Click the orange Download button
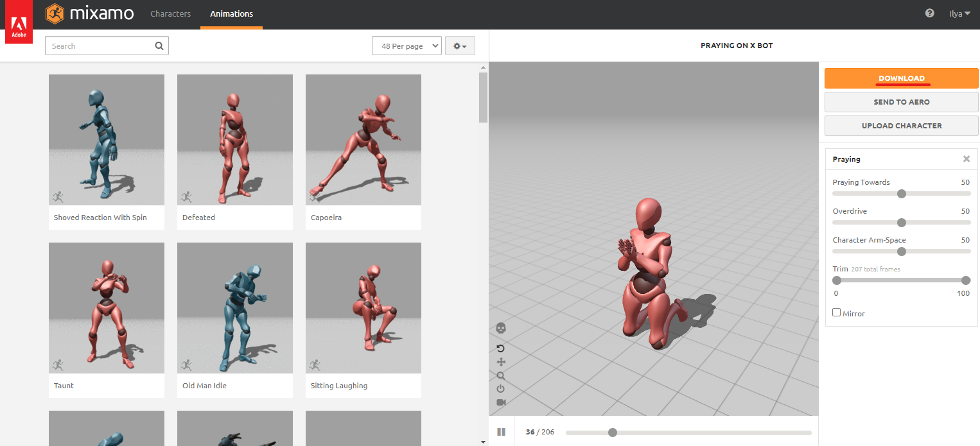The height and width of the screenshot is (446, 980). (x=902, y=78)
